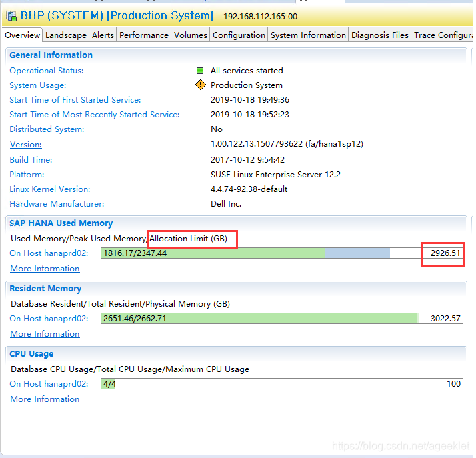476x458 pixels.
Task: Open the Diagnosis Files tab
Action: 380,35
